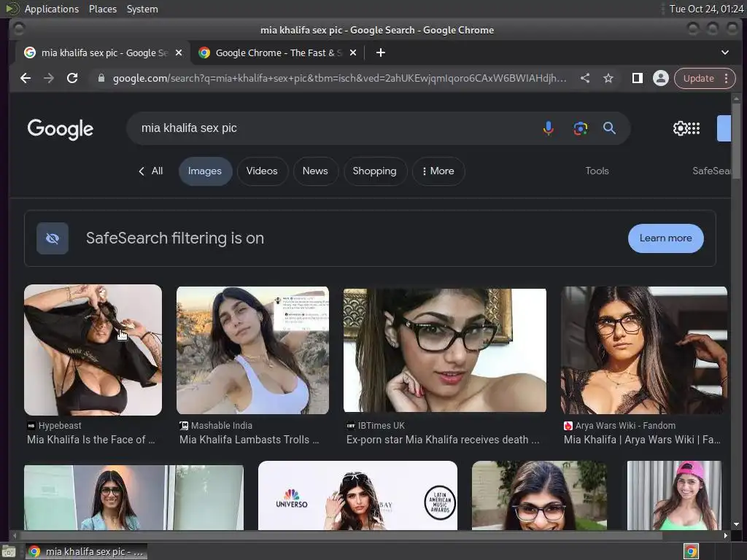Search by image with Google Lens icon
The width and height of the screenshot is (747, 560).
click(x=580, y=128)
